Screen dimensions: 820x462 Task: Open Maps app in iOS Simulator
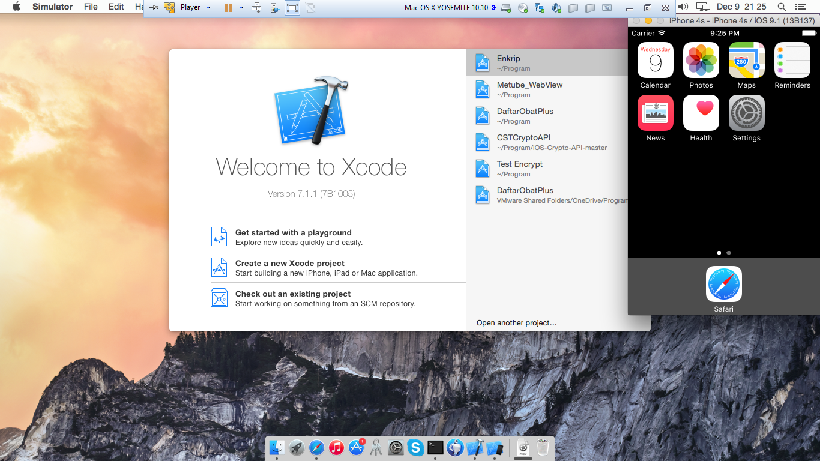[x=746, y=61]
